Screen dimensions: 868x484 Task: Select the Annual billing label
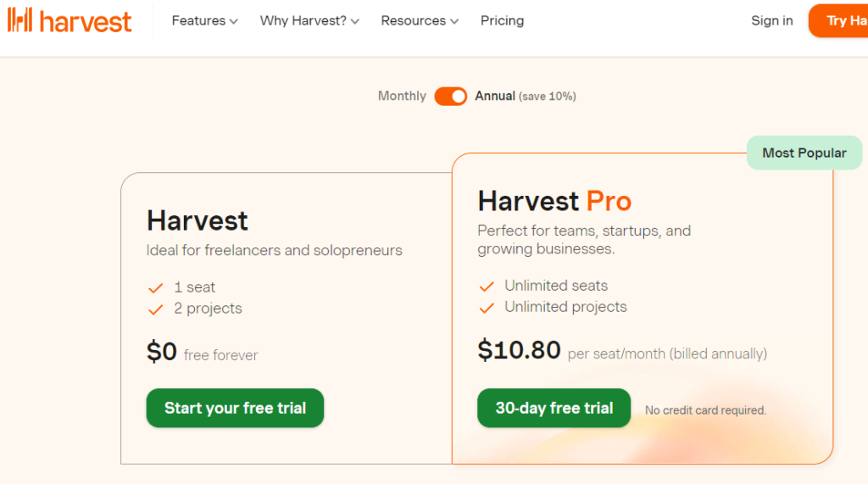[495, 97]
